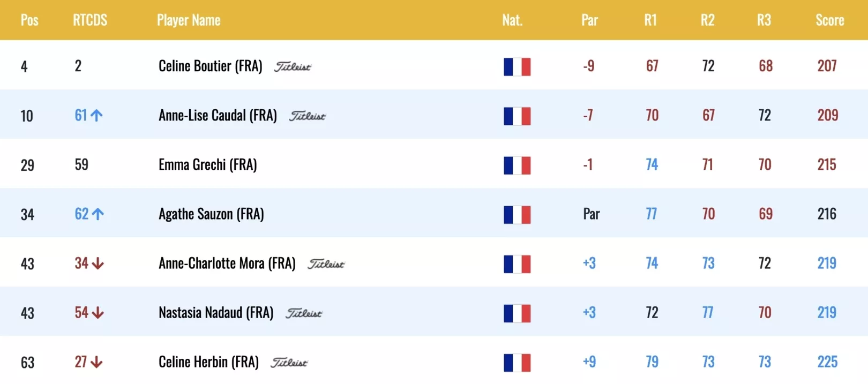
Task: Click the French flag for Celine Boutier
Action: (x=517, y=67)
